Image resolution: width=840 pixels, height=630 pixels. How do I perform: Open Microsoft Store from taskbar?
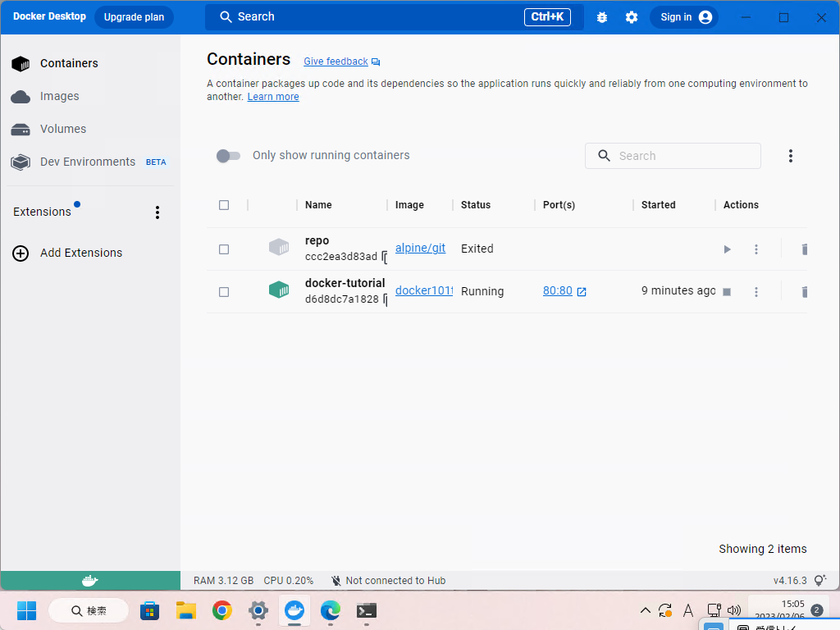[x=150, y=610]
